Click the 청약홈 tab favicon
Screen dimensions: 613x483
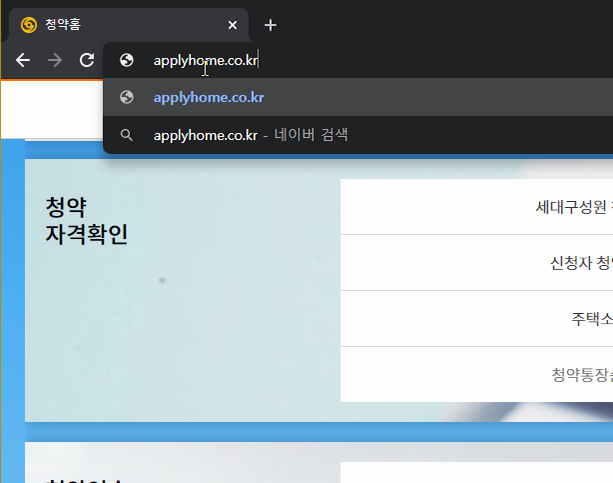(x=29, y=25)
